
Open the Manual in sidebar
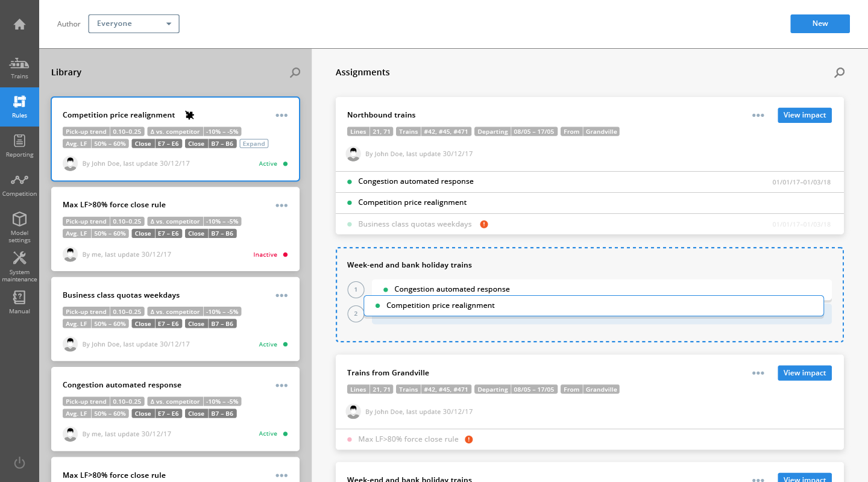[x=19, y=302]
